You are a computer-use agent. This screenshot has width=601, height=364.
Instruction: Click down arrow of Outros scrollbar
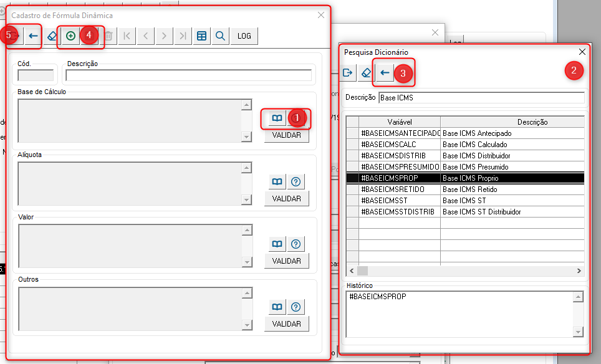pyautogui.click(x=248, y=325)
